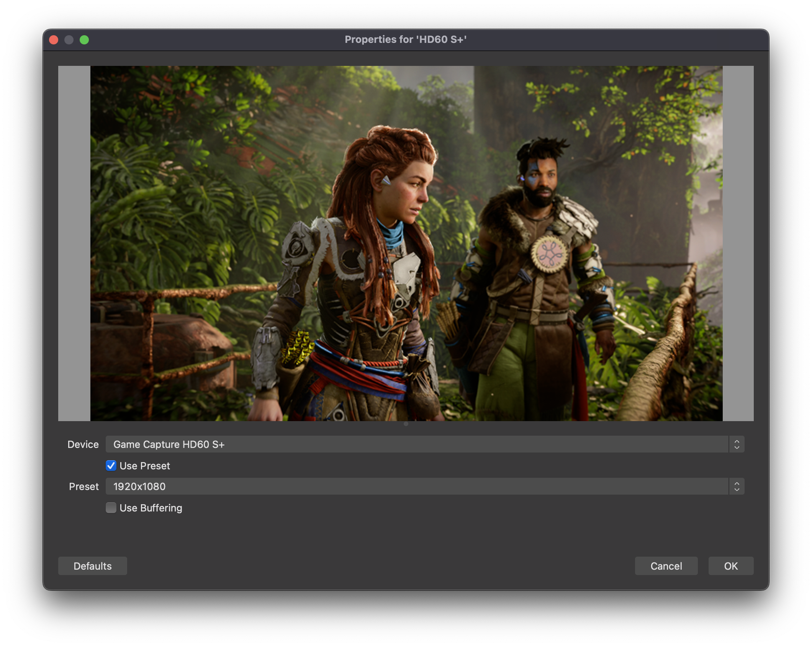Open the Preset resolution dropdown
812x647 pixels.
pos(425,486)
